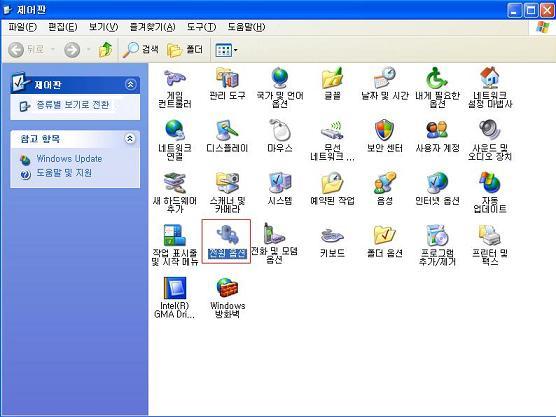The width and height of the screenshot is (556, 417).
Task: Open 사운드 및 오디오 장치 icon
Action: coord(490,130)
